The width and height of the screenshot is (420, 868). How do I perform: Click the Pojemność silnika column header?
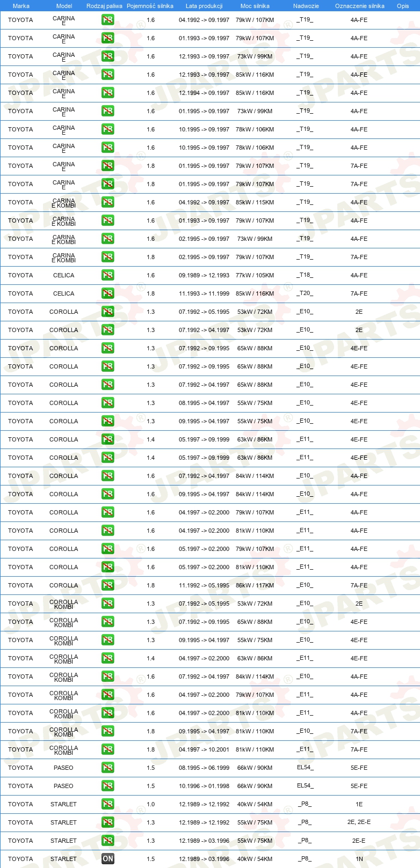pyautogui.click(x=150, y=6)
